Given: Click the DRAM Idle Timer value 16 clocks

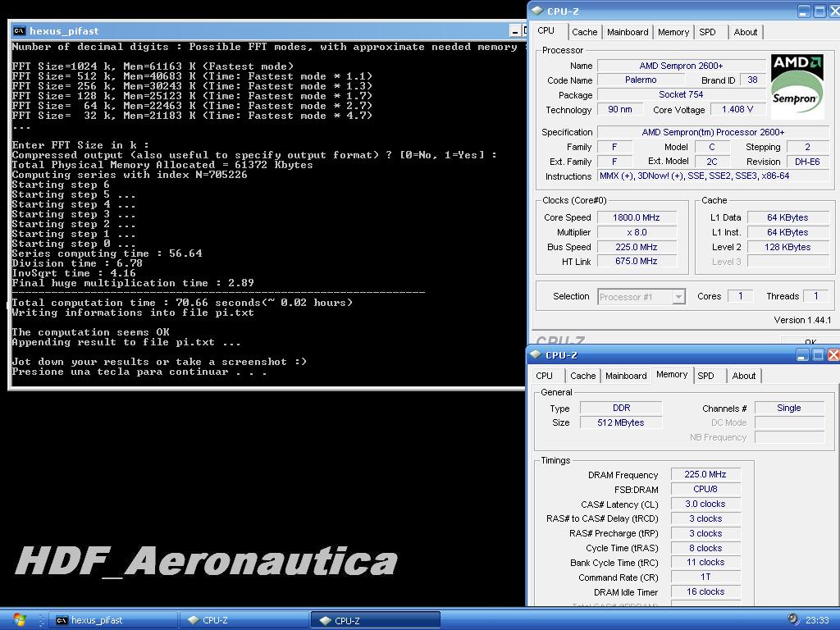Looking at the screenshot, I should (x=705, y=592).
